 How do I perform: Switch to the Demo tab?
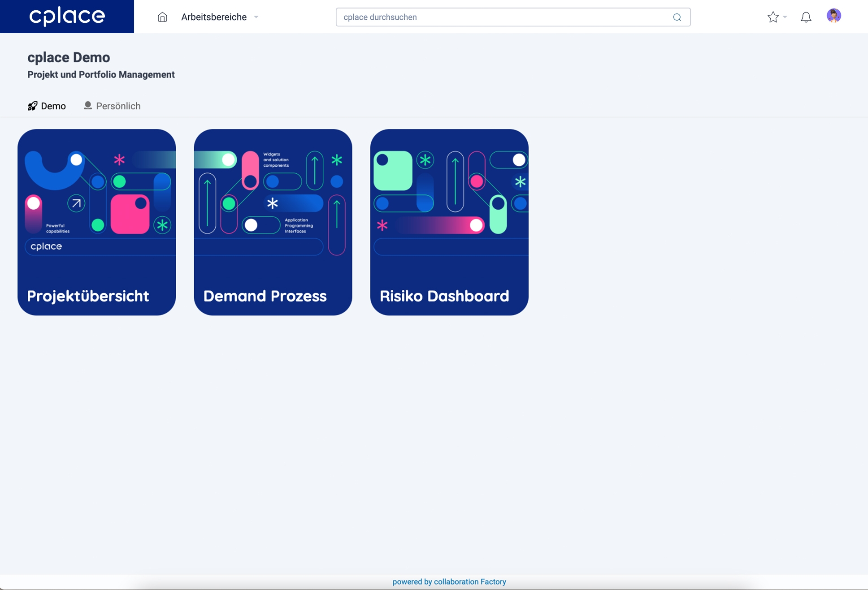(x=53, y=106)
